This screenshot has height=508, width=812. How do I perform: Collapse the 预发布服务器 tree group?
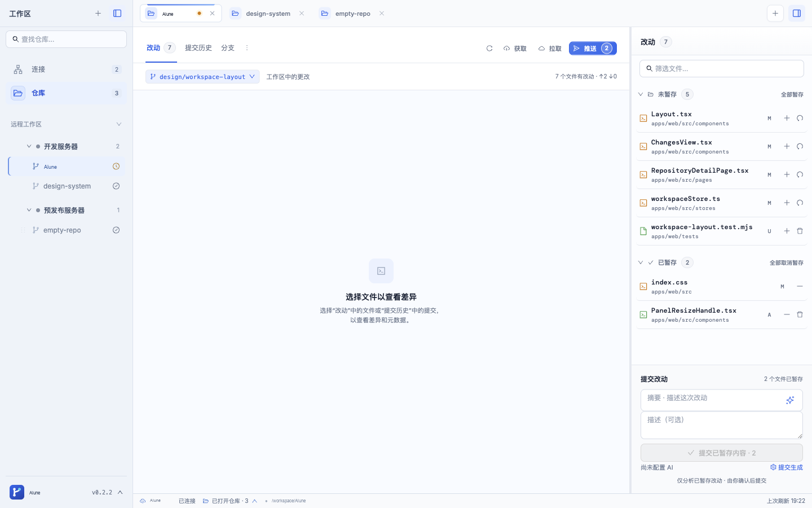29,210
